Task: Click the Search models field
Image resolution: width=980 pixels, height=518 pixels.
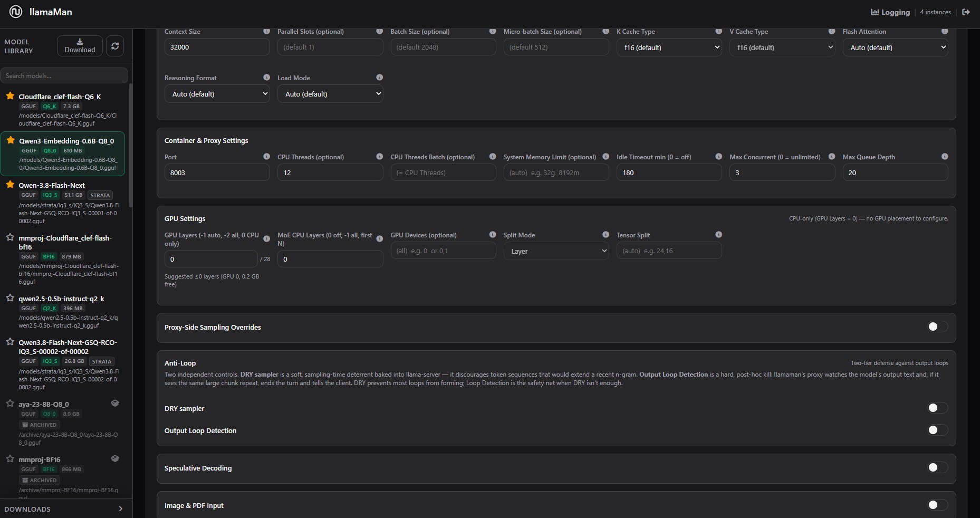Action: coord(64,76)
